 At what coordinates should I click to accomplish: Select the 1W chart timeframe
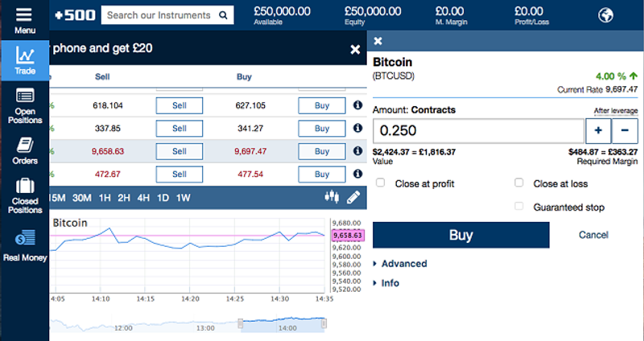coord(184,198)
